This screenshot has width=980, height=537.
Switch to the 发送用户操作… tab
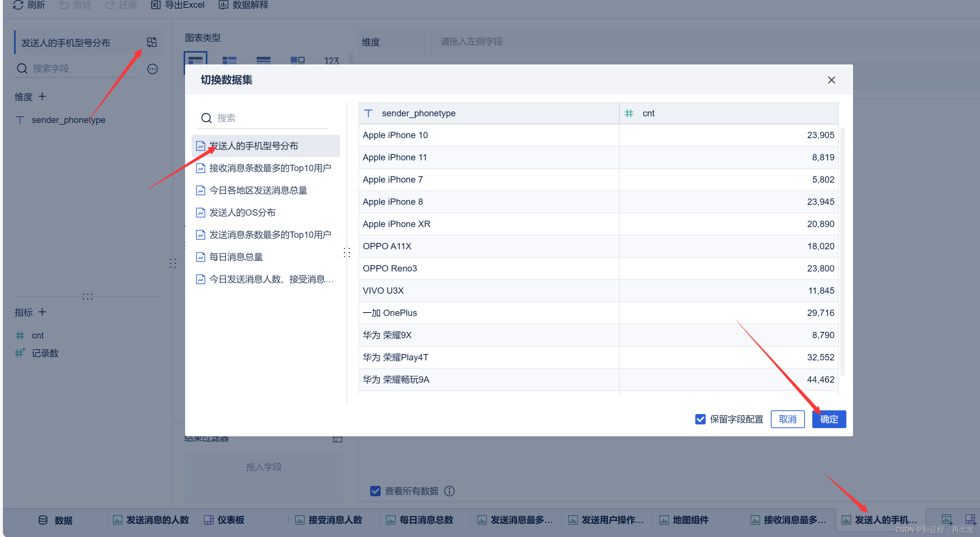click(x=606, y=520)
